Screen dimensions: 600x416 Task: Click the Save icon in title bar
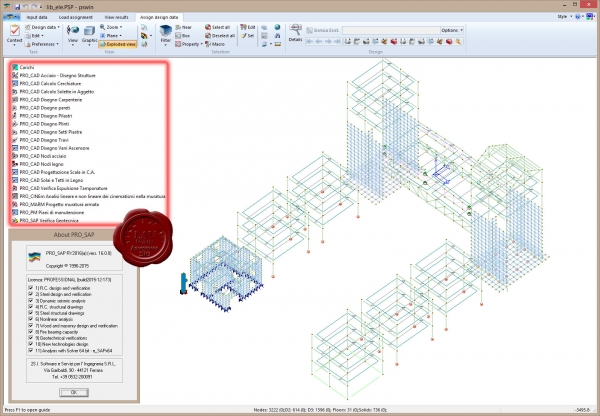pyautogui.click(x=17, y=7)
